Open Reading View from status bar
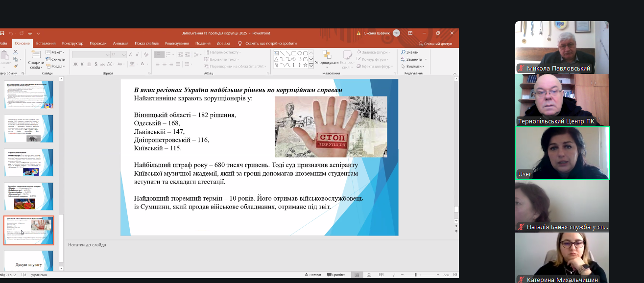Image resolution: width=644 pixels, height=283 pixels. tap(380, 275)
